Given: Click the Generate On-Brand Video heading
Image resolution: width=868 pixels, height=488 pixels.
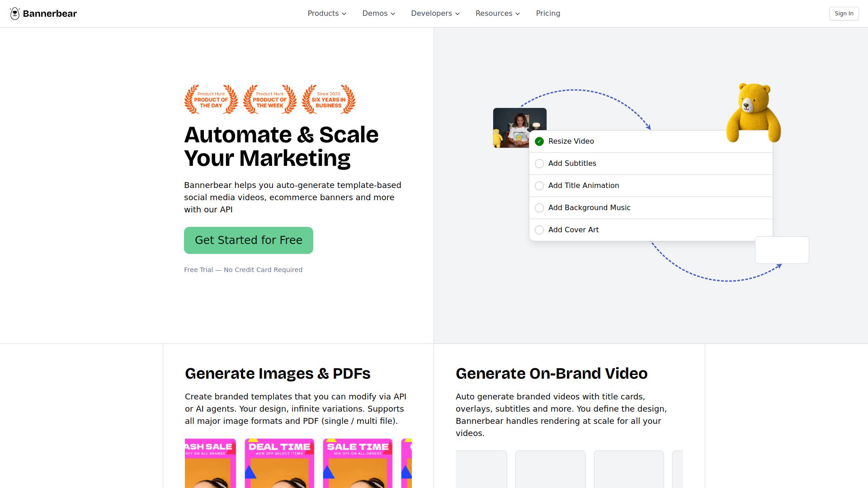Looking at the screenshot, I should (552, 374).
